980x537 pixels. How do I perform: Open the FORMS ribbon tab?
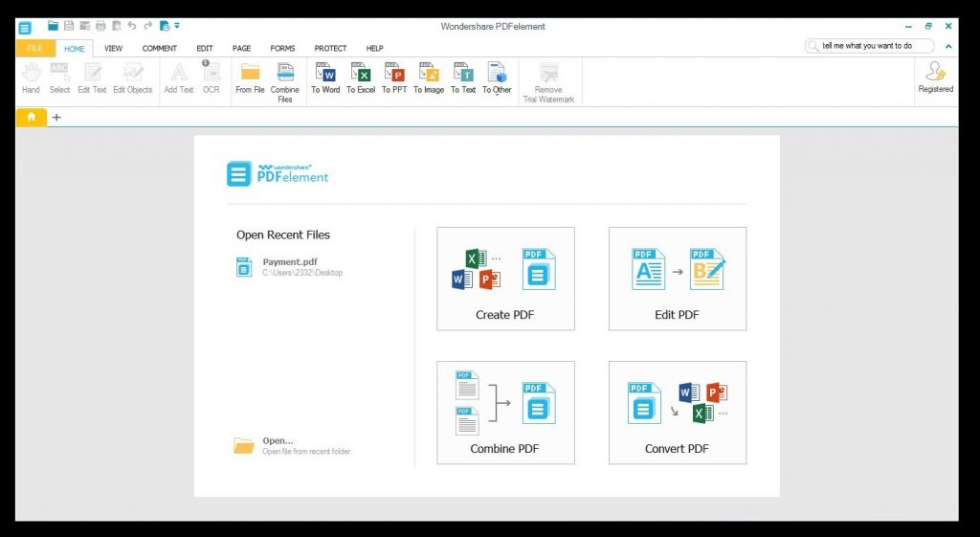(x=282, y=48)
